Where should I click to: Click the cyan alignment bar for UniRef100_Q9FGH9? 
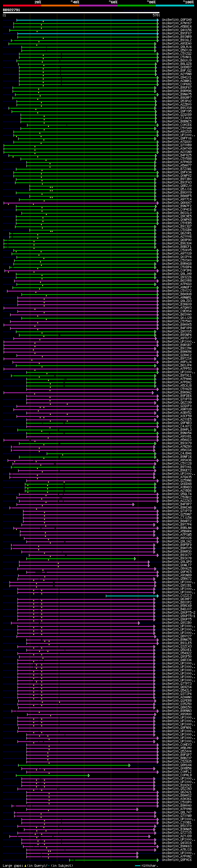point(87,20)
